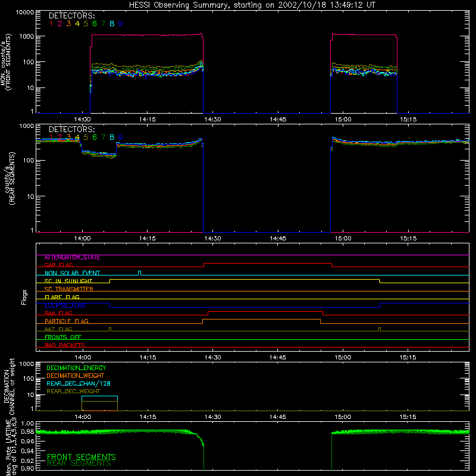Click the 0.90 value on the livetime axis
Screen dimensions: 476x476
[x=27, y=468]
